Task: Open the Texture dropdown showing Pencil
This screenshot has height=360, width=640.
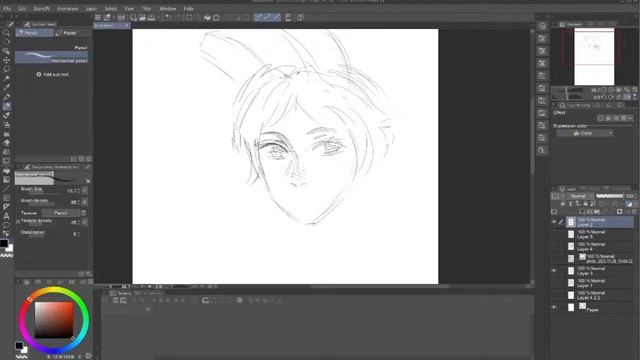Action: coord(60,213)
